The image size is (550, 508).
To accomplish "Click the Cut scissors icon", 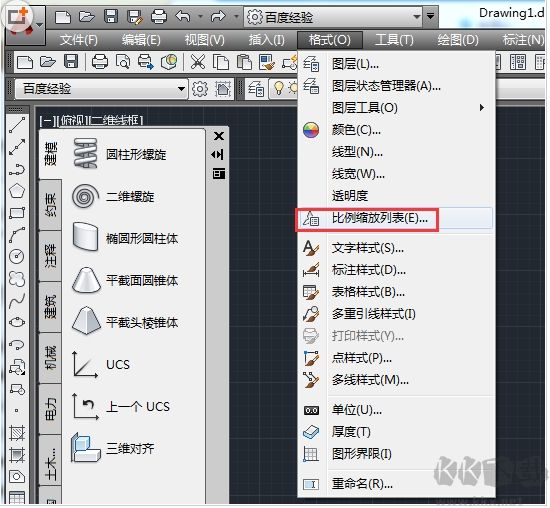I will coord(198,62).
